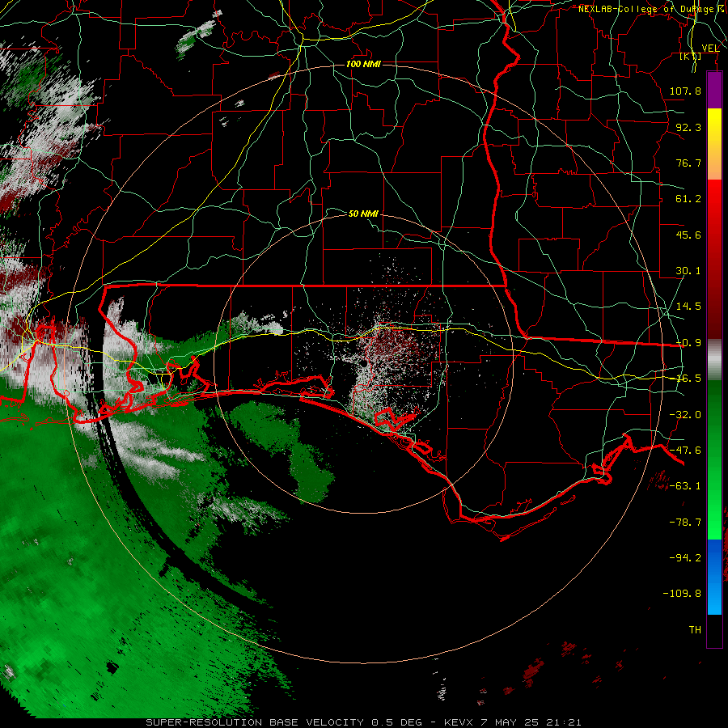Click the Super-Resolution Base Velocity caption text
Viewport: 728px width, 728px height.
coord(363,722)
